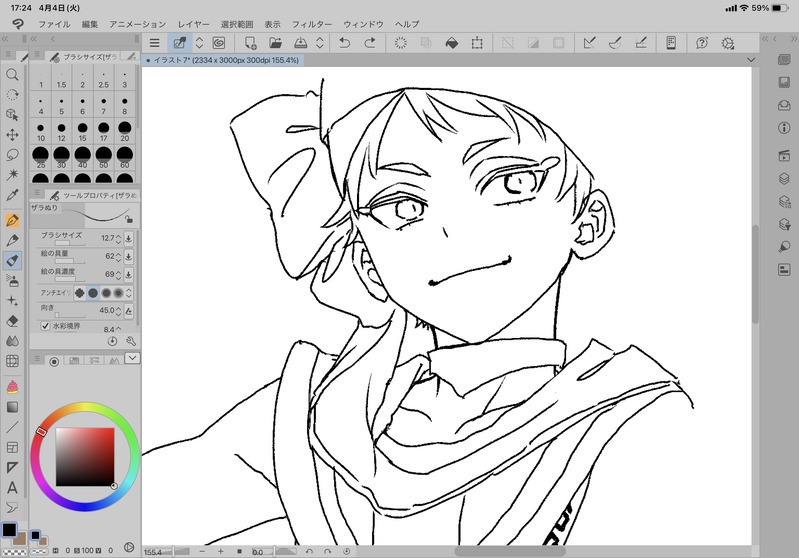Open the Window menu (ウィンドウ)
Screen dimensions: 799x558
[363, 24]
